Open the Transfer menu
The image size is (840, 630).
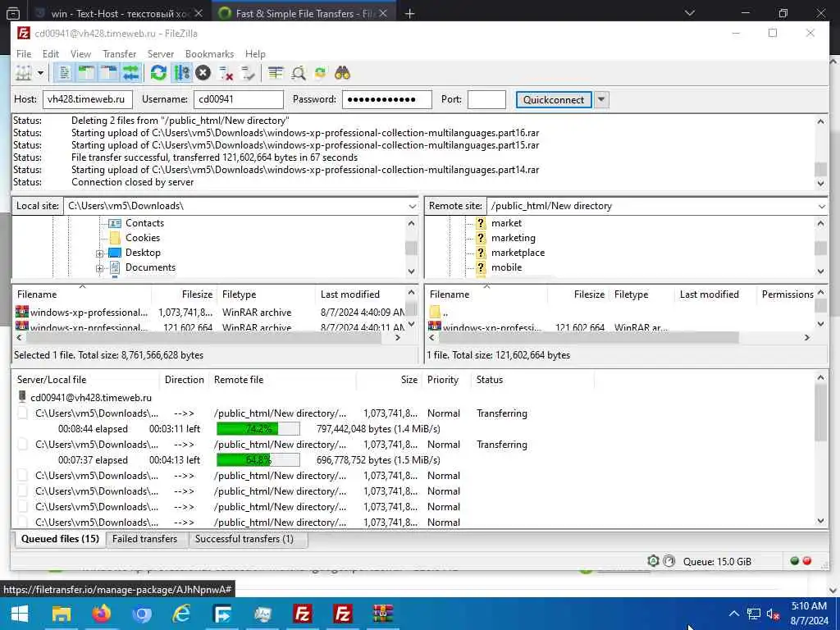pyautogui.click(x=120, y=54)
